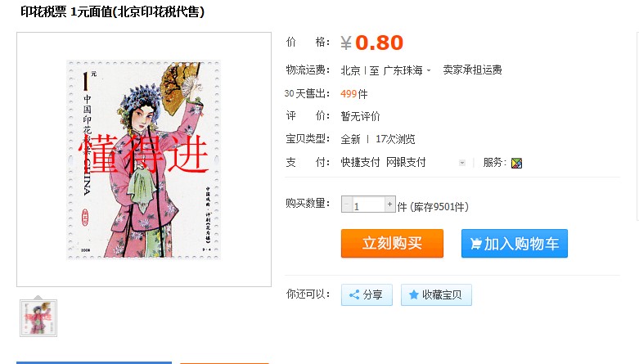Click the 暂无评价 reviews text
This screenshot has width=639, height=364.
(360, 117)
